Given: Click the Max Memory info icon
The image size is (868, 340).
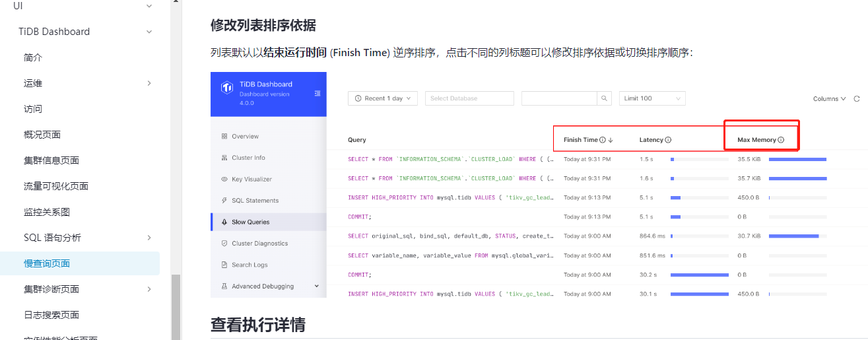Looking at the screenshot, I should pos(781,140).
